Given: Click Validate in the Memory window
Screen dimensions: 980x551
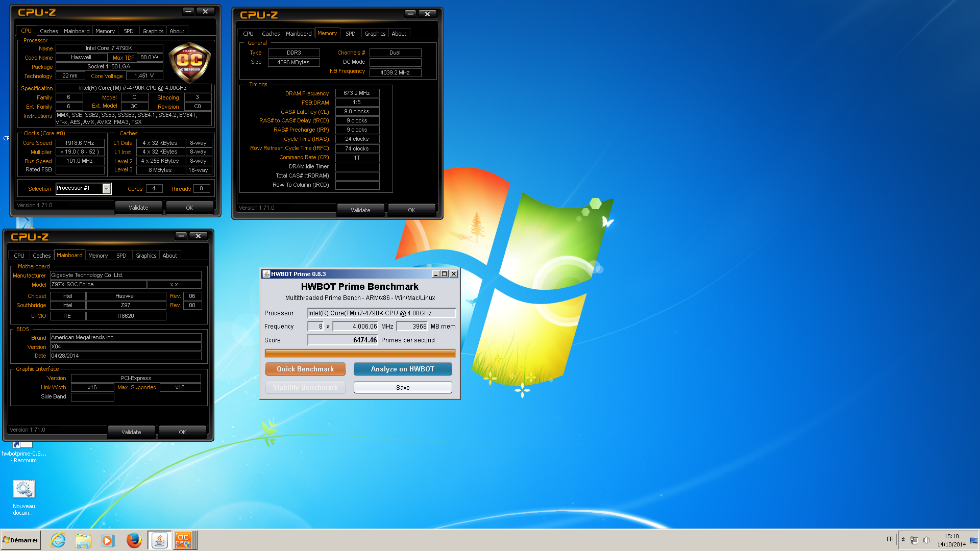Looking at the screenshot, I should [x=360, y=210].
